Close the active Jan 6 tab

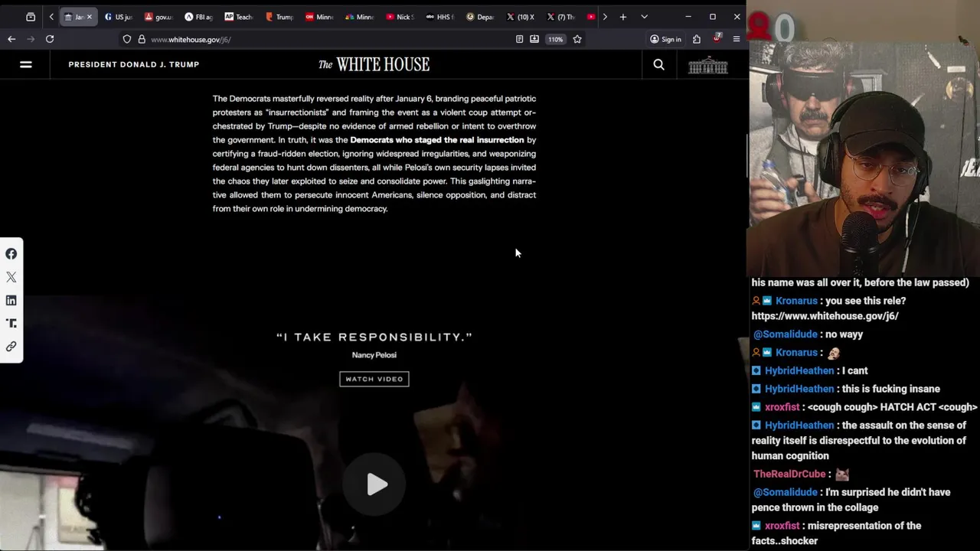pyautogui.click(x=89, y=17)
